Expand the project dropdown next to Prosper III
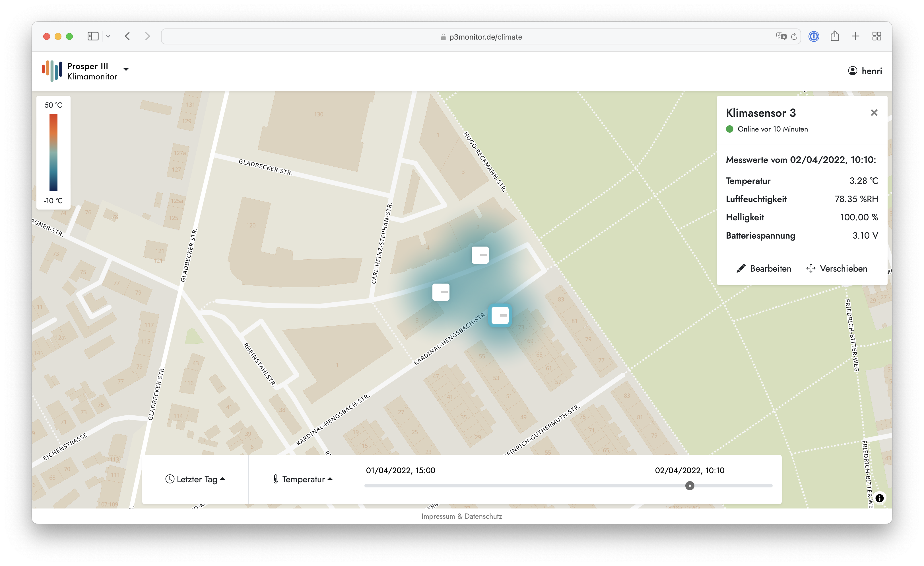 coord(126,69)
